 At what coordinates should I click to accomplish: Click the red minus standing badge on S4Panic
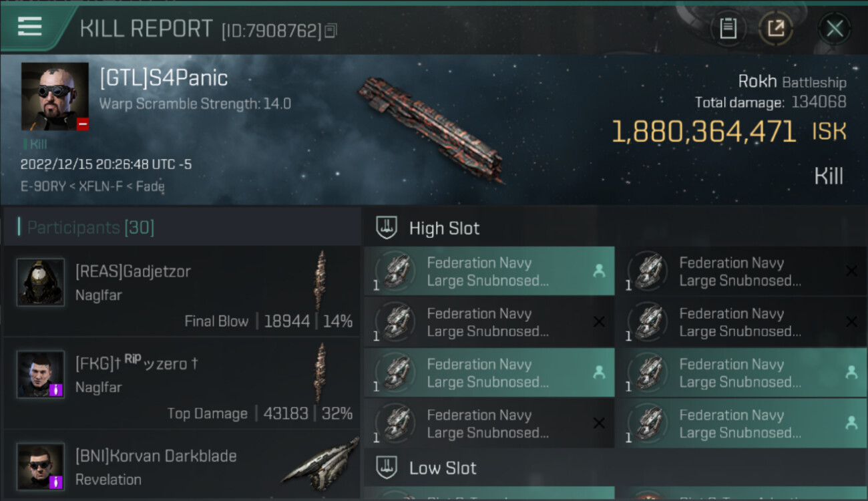[83, 124]
